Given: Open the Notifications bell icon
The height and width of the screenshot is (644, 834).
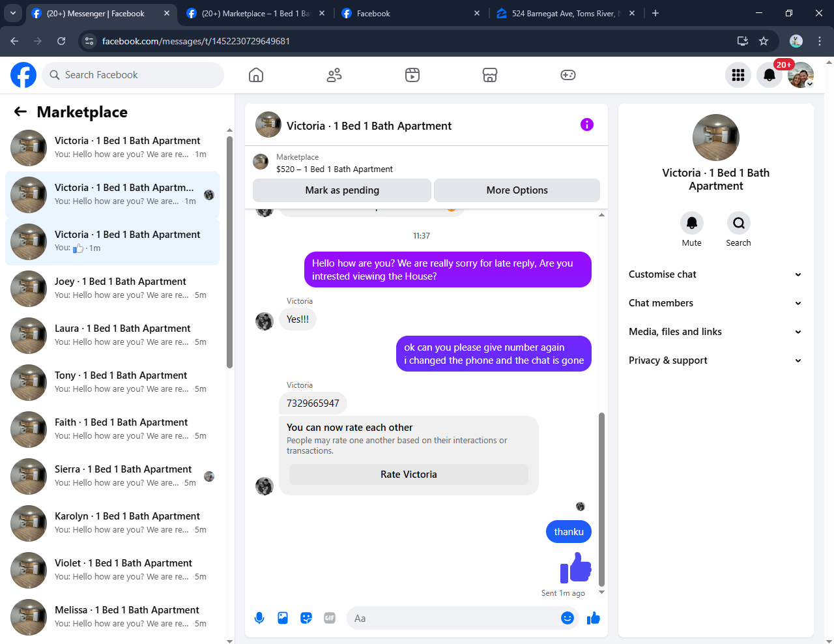Looking at the screenshot, I should coord(769,75).
